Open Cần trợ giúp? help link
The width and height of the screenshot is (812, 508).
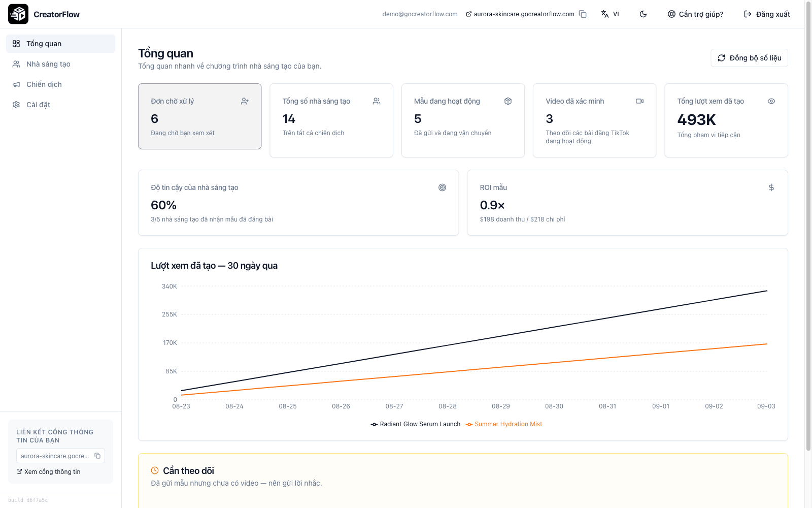click(x=696, y=14)
